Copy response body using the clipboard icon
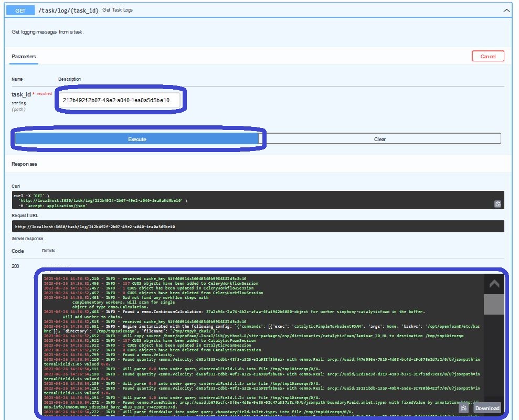 463,408
